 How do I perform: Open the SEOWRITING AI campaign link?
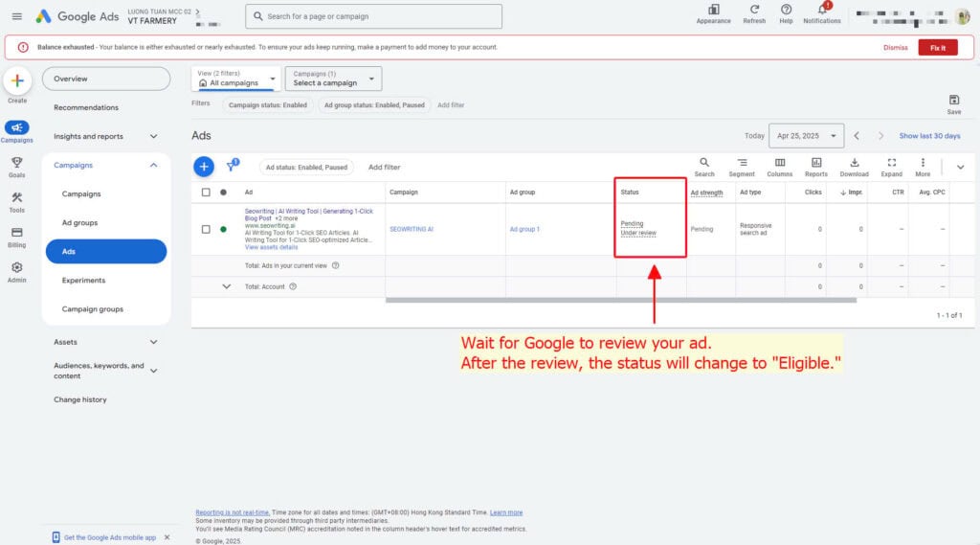click(412, 229)
